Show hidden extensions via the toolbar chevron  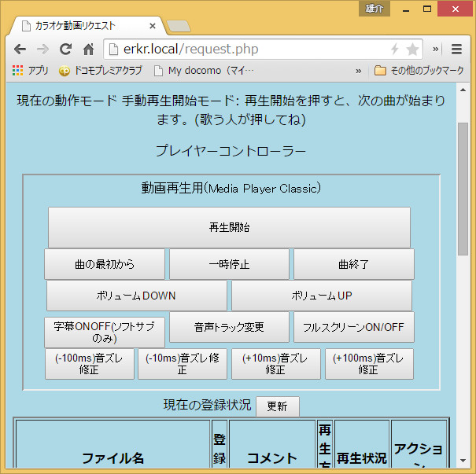tap(436, 49)
